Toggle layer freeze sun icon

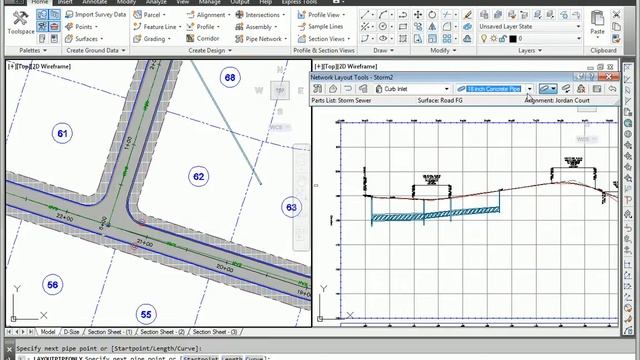pos(494,39)
